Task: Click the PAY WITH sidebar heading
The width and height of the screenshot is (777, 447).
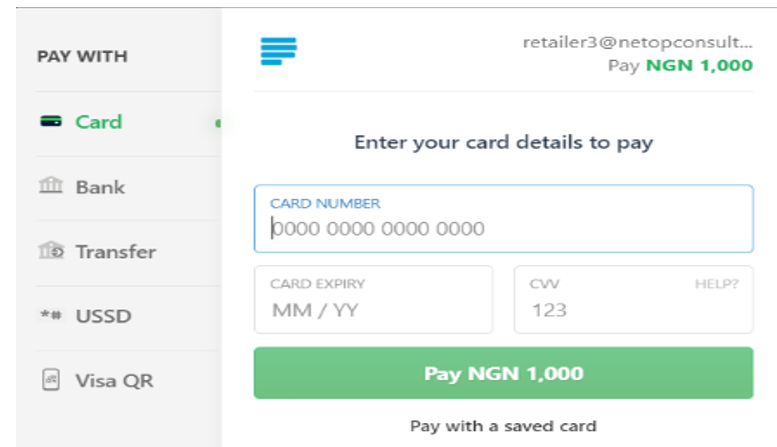Action: [x=82, y=56]
